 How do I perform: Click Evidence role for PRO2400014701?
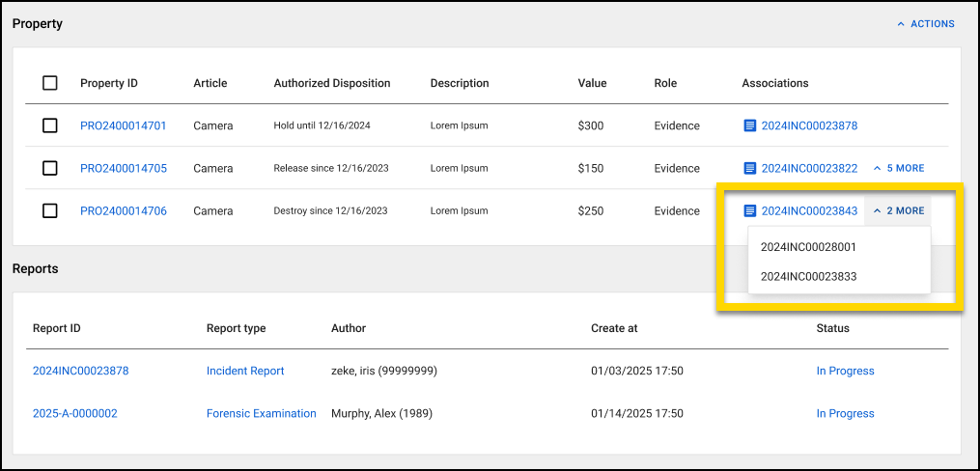click(x=677, y=125)
